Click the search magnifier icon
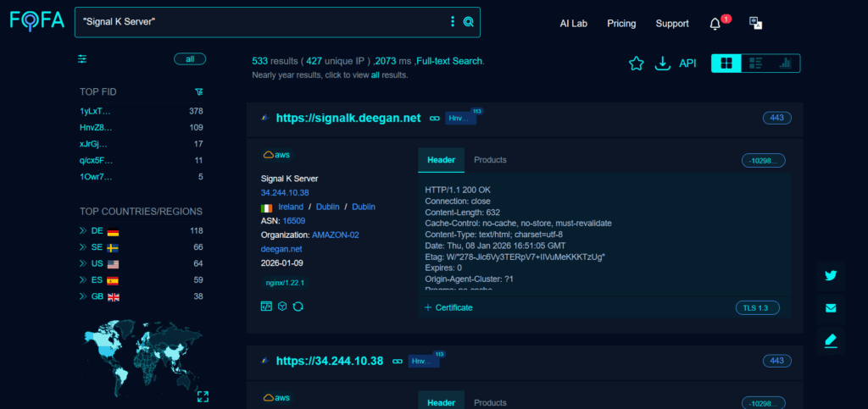The width and height of the screenshot is (868, 409). tap(468, 21)
